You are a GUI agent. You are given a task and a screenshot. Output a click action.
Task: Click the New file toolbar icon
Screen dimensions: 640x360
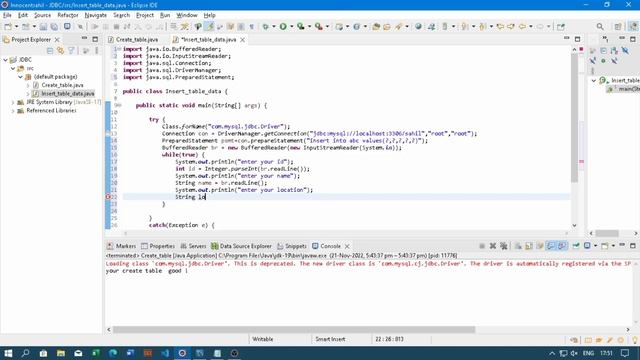pyautogui.click(x=8, y=27)
